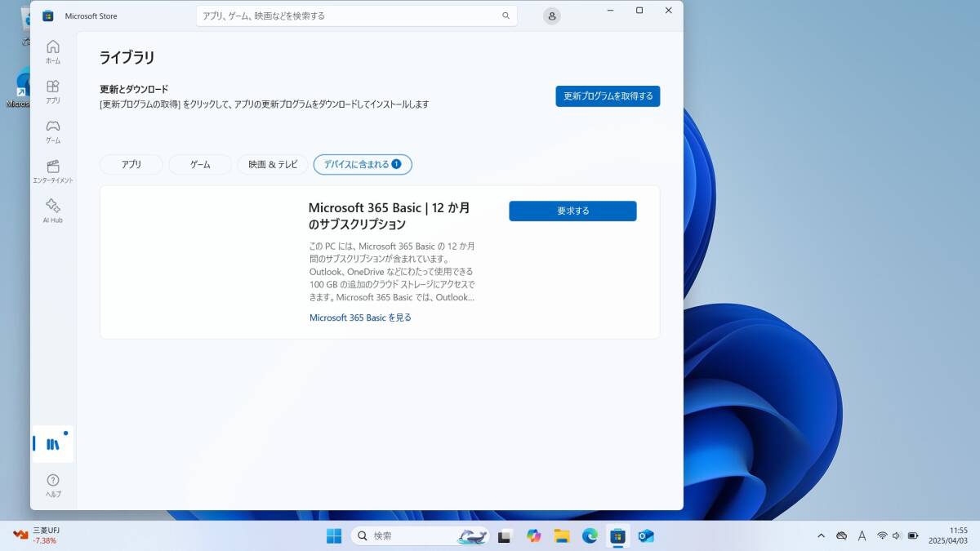Image resolution: width=980 pixels, height=551 pixels.
Task: Click the 更新とダウンロード heading text
Action: [x=134, y=89]
